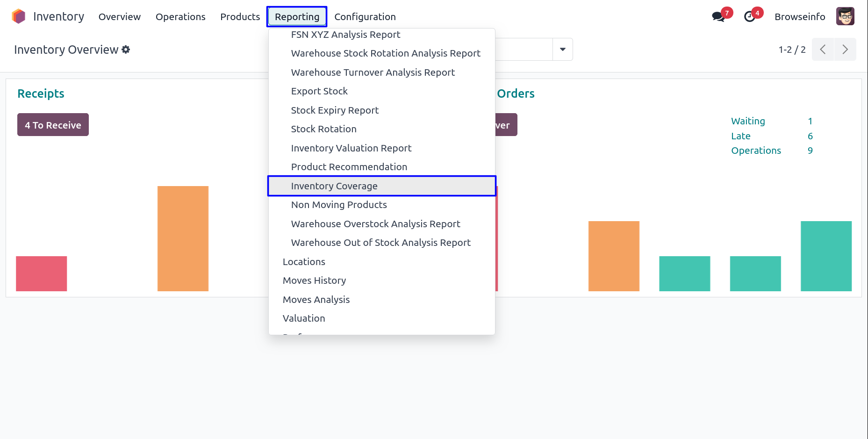Select Moves History menu item

(314, 281)
